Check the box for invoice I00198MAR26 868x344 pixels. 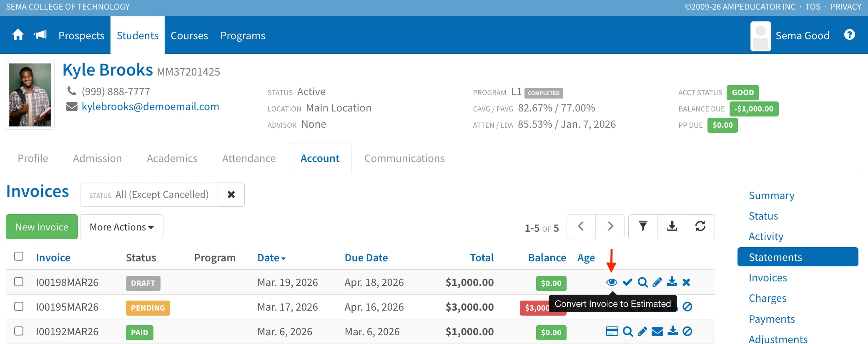coord(19,282)
